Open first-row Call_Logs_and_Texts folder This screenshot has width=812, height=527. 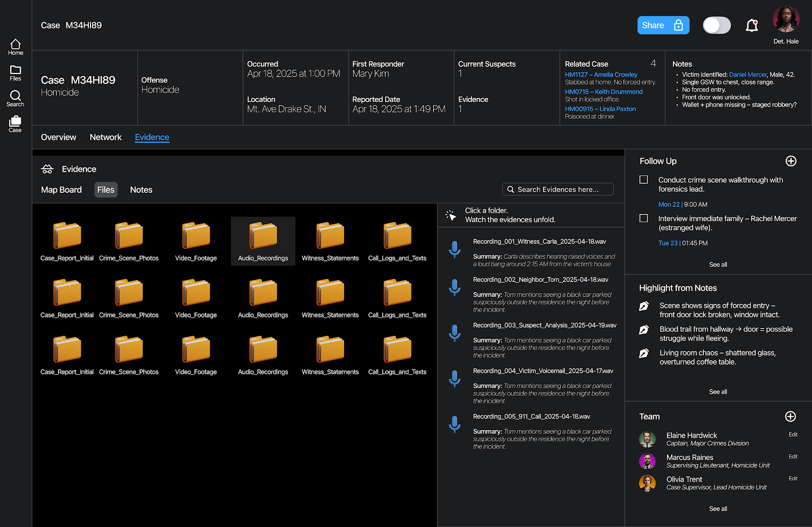(397, 241)
